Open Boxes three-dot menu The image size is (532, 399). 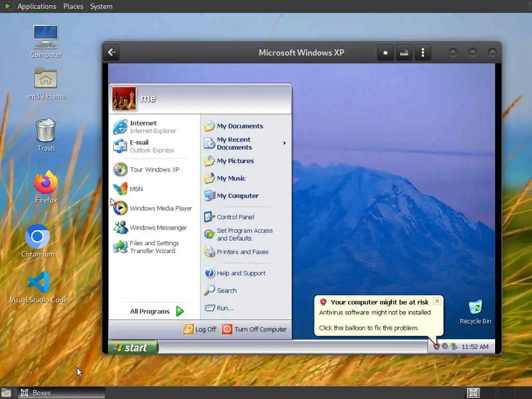pyautogui.click(x=423, y=52)
